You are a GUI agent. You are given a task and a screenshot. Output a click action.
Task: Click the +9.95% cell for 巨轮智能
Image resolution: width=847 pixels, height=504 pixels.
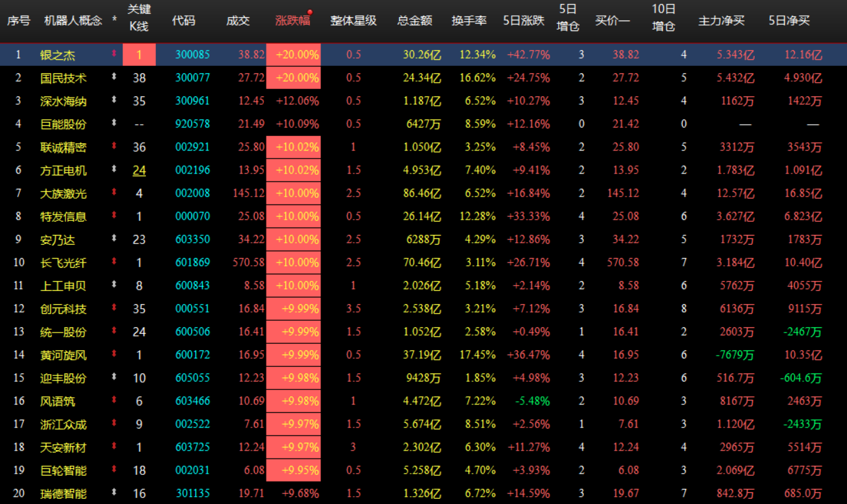point(294,470)
